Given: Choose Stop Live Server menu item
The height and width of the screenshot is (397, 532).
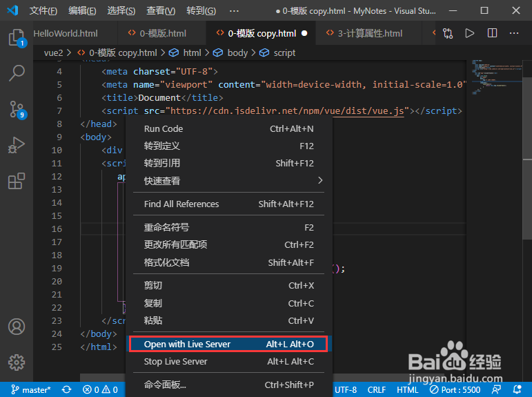Looking at the screenshot, I should 228,361.
